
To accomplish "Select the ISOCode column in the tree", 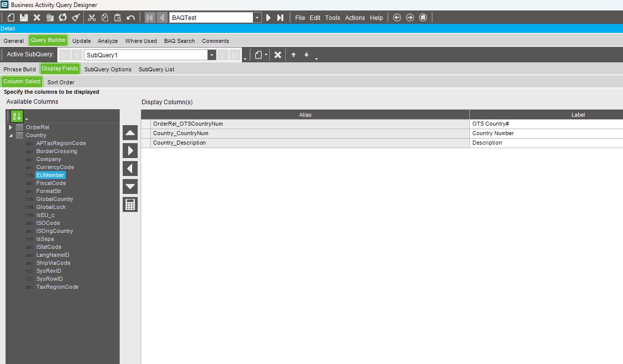I will point(48,223).
